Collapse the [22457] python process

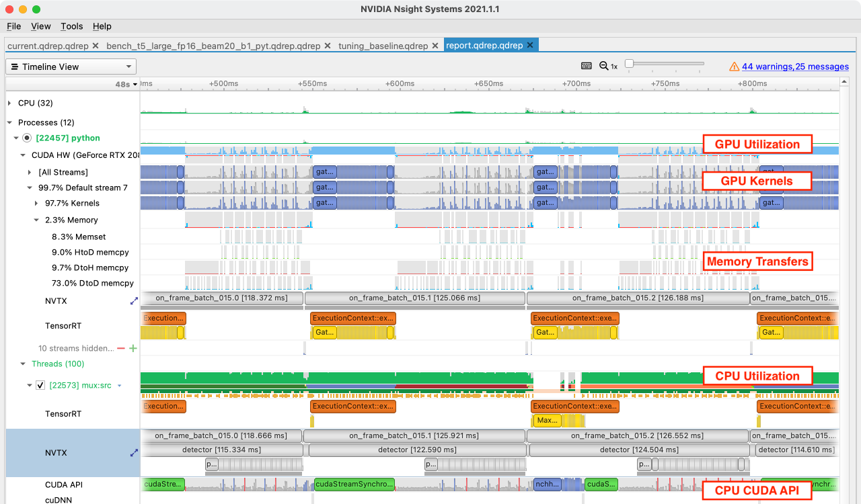(x=16, y=138)
